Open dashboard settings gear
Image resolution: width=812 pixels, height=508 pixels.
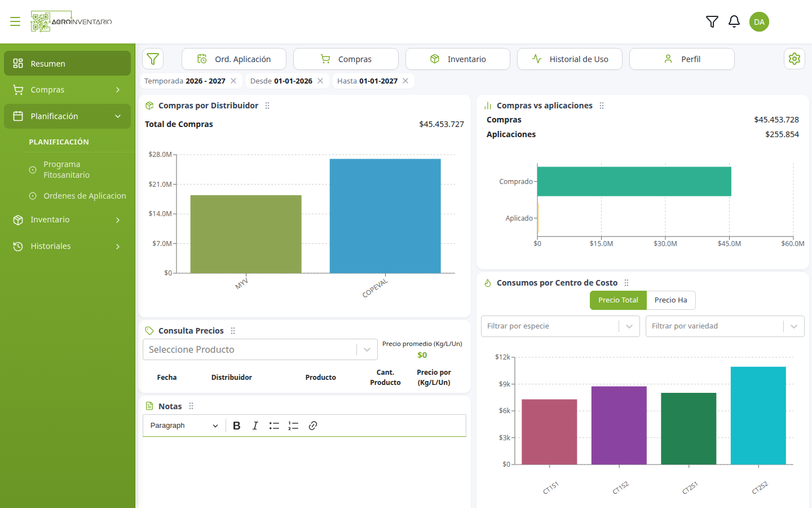coord(795,59)
